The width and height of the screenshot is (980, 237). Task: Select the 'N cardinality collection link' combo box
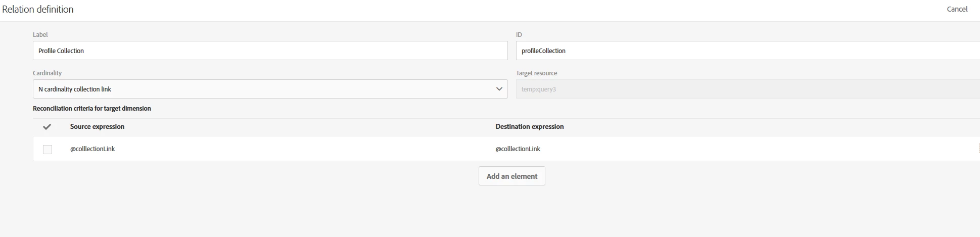tap(263, 89)
